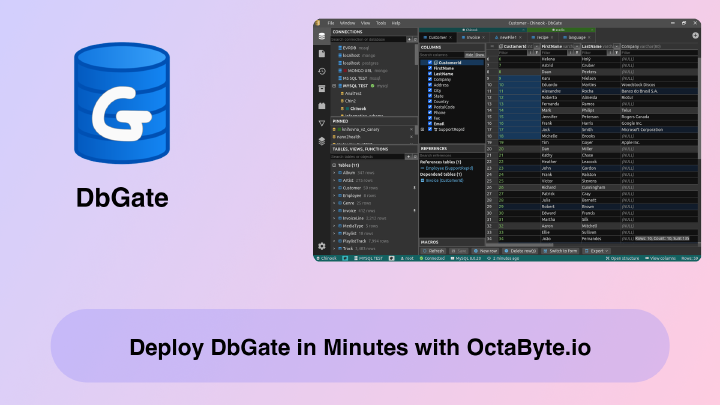Open the query history sidebar icon
Screen dimensions: 720x405
coord(322,71)
